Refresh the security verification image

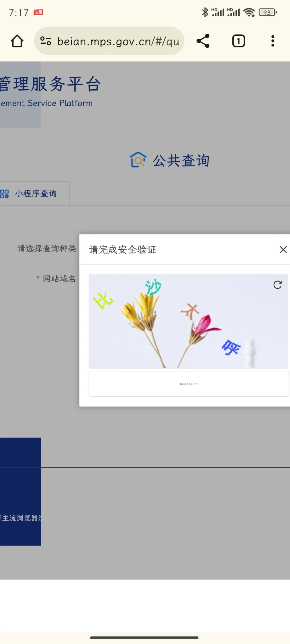(x=277, y=285)
